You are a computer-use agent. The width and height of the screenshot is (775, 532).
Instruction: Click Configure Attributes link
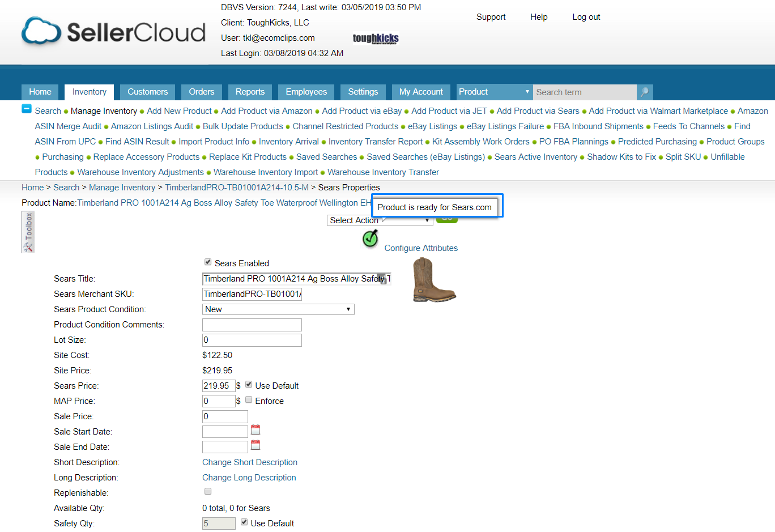421,248
